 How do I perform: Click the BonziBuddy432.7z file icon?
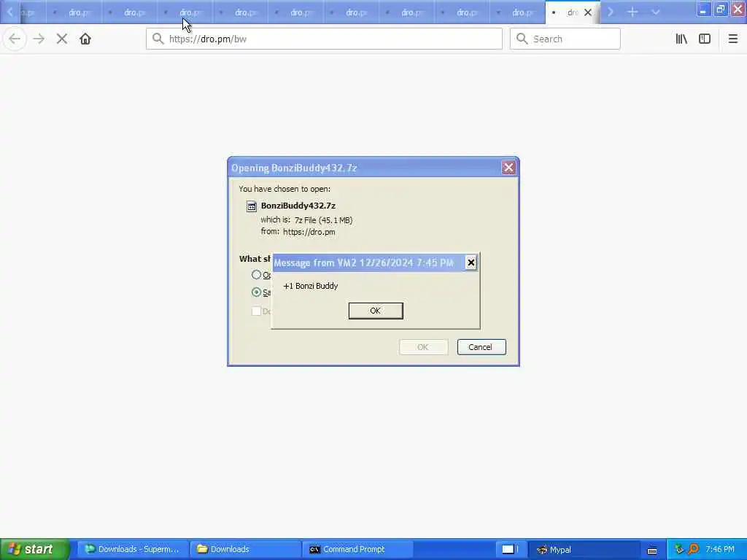click(x=252, y=206)
